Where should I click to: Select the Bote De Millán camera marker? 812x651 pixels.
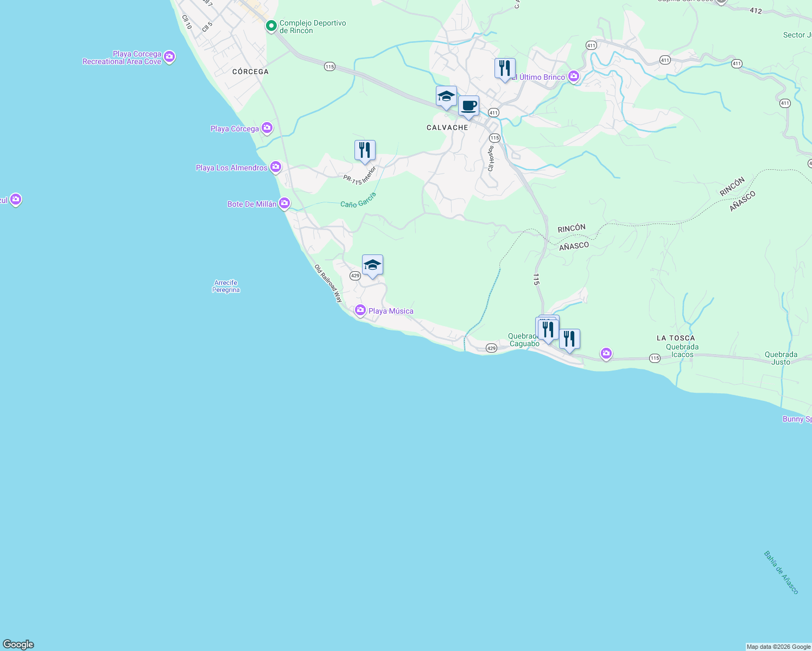(x=284, y=203)
